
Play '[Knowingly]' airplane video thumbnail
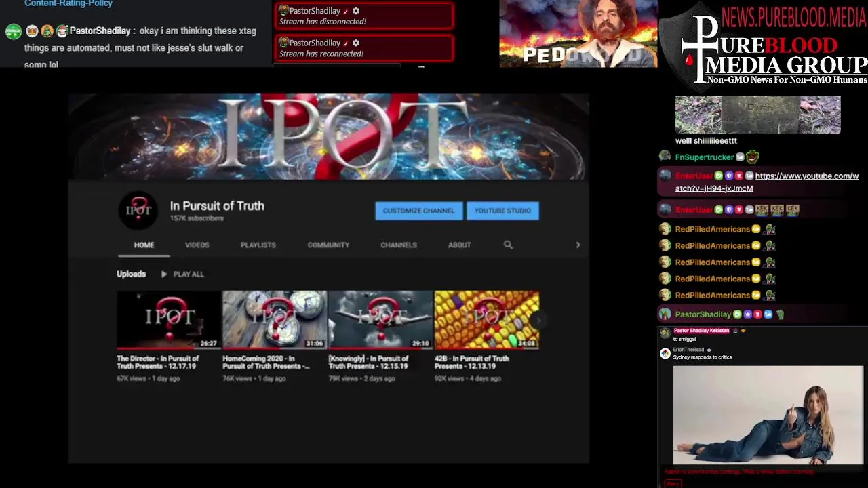coord(380,319)
